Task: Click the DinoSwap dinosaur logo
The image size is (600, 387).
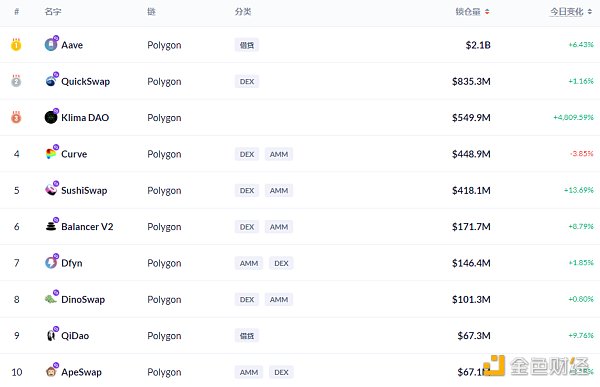Action: [x=51, y=299]
